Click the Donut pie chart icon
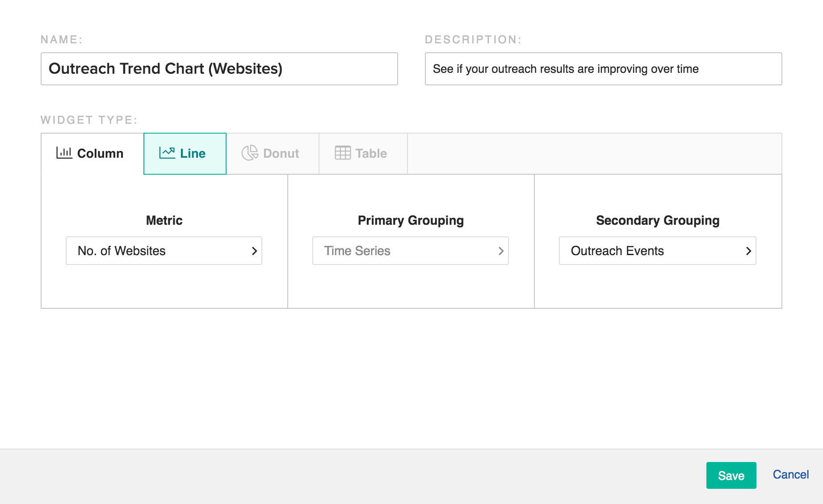823x504 pixels. point(250,153)
